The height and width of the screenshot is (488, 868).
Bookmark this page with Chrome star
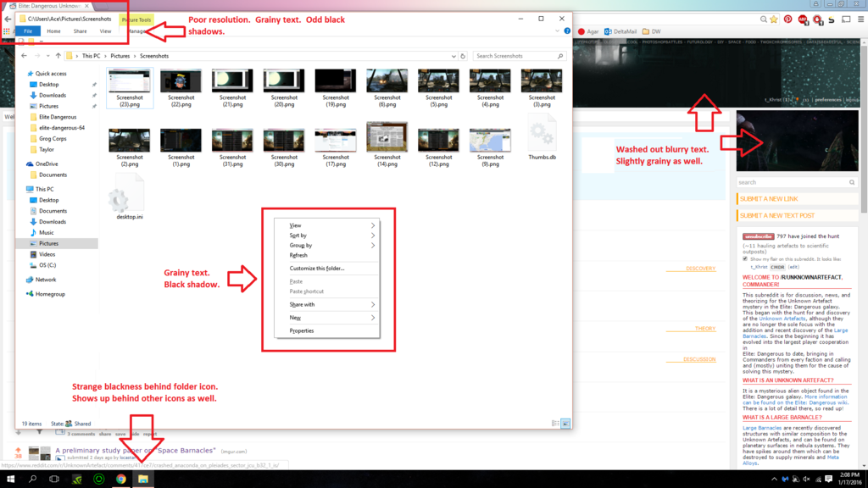coord(773,19)
